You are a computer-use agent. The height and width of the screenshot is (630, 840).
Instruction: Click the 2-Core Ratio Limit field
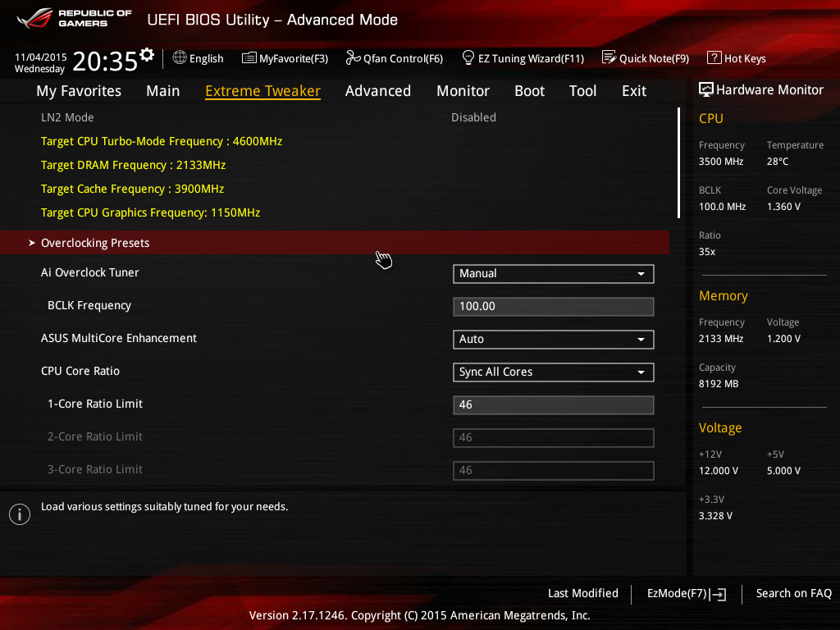point(554,438)
